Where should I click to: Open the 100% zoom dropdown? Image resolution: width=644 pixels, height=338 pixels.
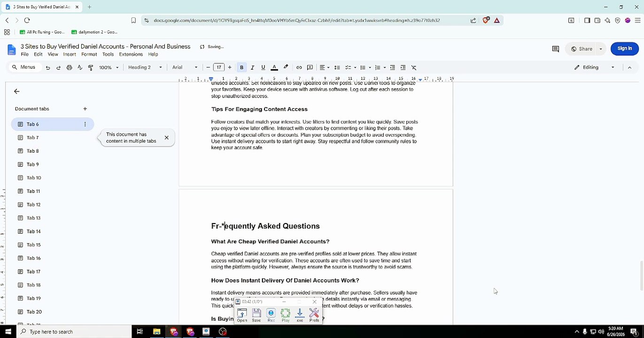coord(109,68)
